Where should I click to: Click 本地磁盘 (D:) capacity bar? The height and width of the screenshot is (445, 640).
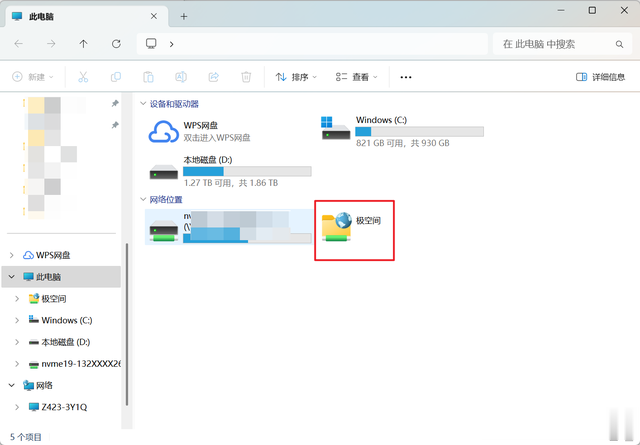[x=247, y=171]
